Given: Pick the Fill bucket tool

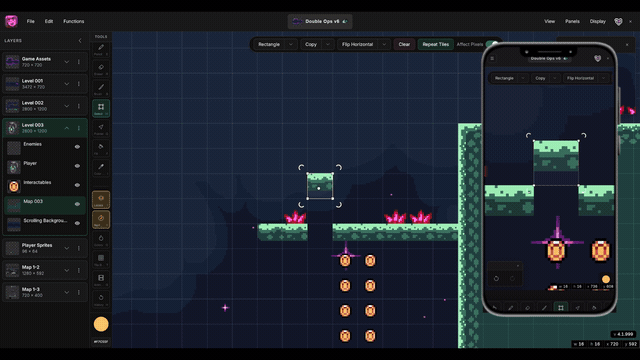Looking at the screenshot, I should pos(101,148).
